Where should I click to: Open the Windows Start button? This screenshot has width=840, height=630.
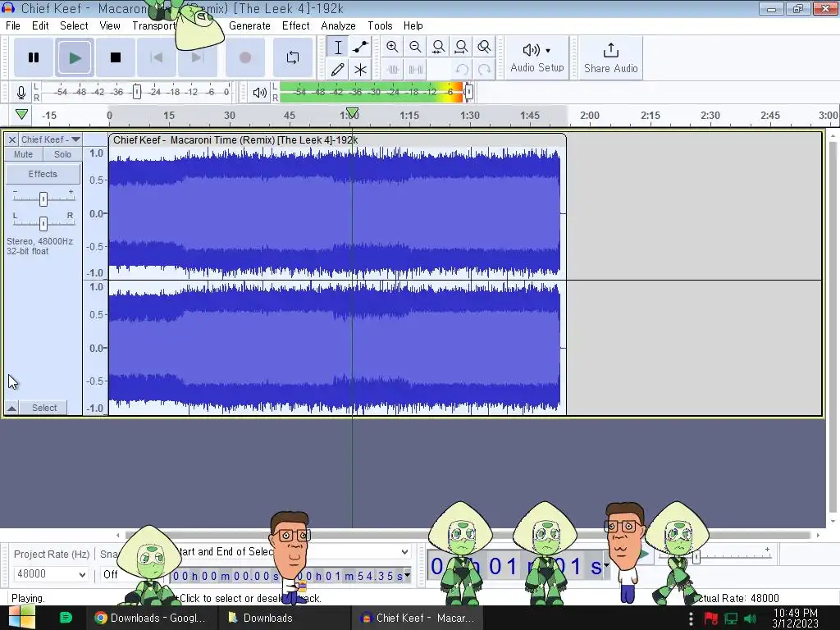pos(21,618)
